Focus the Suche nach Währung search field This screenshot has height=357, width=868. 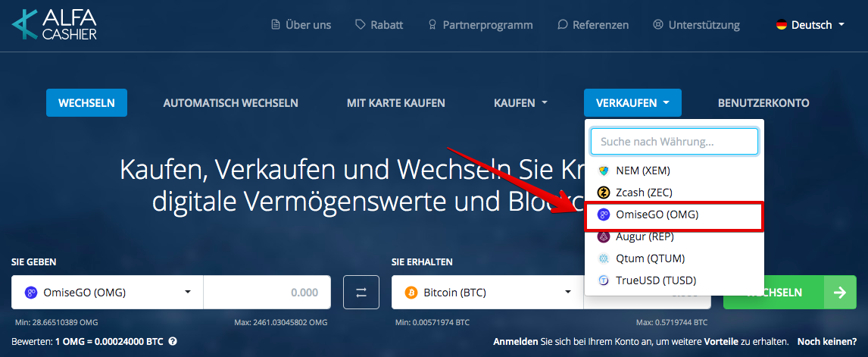pos(674,141)
